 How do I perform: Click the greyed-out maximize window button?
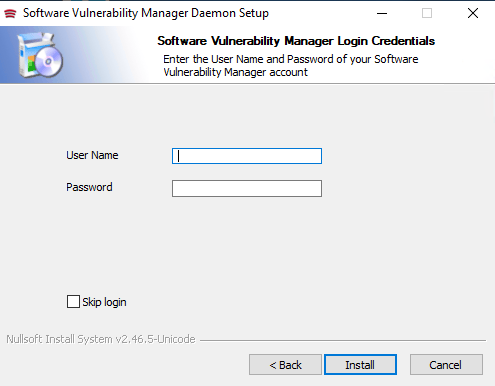427,13
